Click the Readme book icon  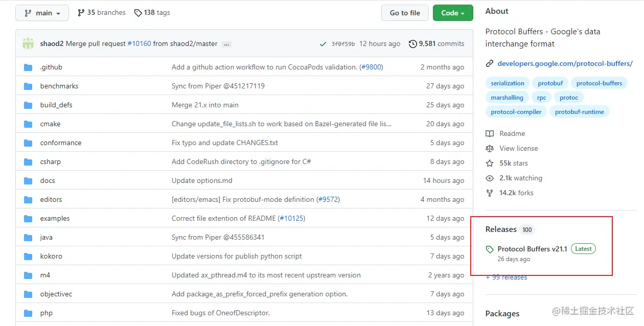[x=490, y=133]
